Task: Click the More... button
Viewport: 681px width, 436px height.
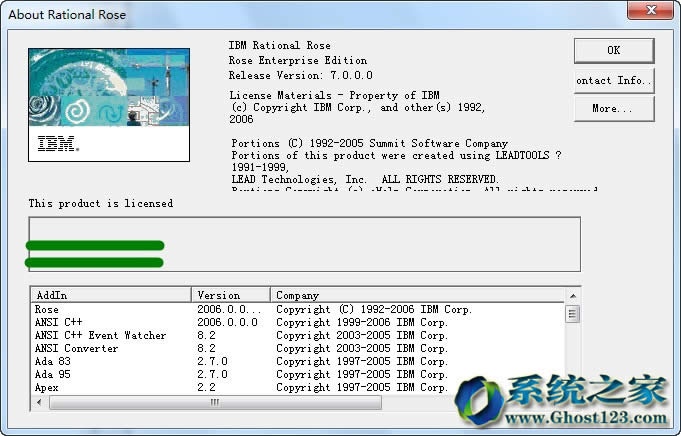Action: tap(613, 109)
